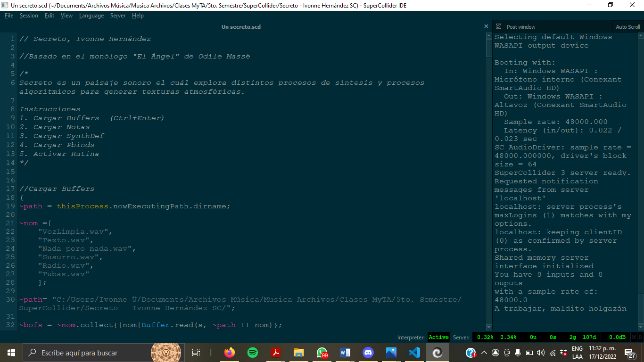Open the Server menu
Image resolution: width=644 pixels, height=362 pixels.
click(118, 16)
